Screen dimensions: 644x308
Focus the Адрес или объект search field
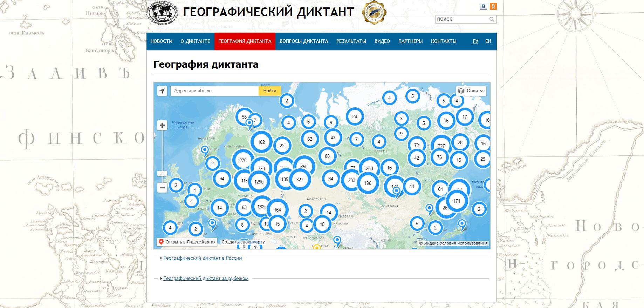coord(214,91)
